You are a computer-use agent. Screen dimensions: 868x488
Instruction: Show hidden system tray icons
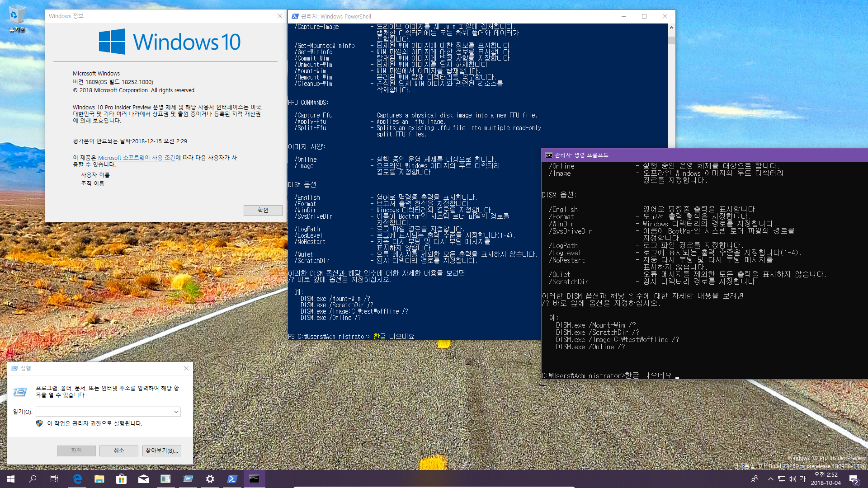point(770,479)
